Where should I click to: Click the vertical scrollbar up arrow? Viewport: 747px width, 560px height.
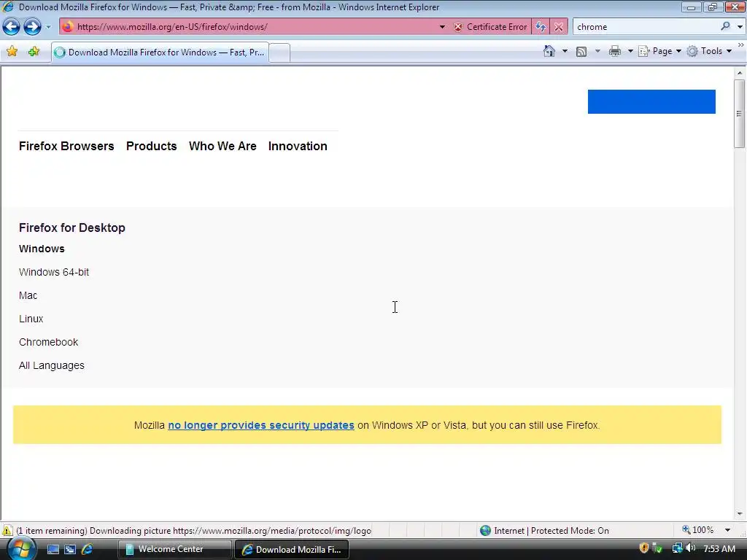click(x=740, y=74)
